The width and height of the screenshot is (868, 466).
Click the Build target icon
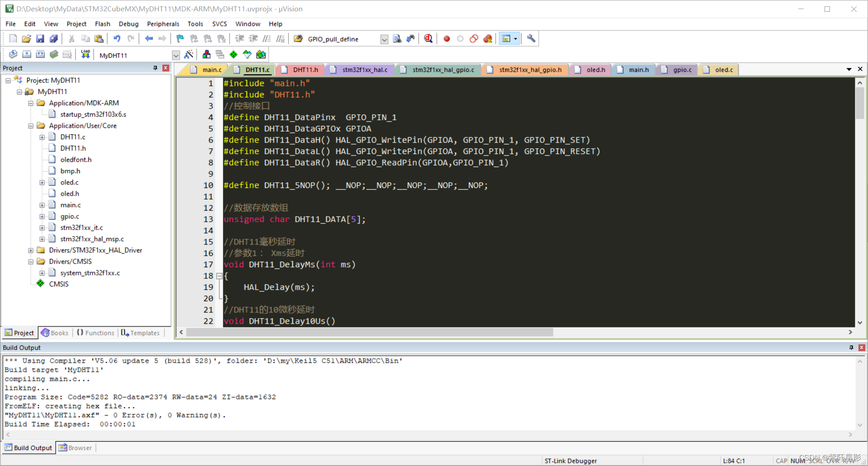pos(27,54)
